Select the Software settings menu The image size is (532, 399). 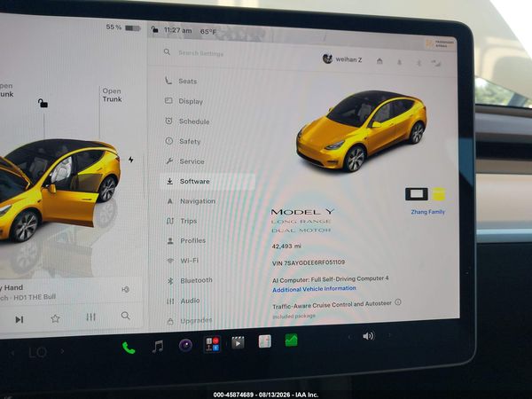[207, 181]
